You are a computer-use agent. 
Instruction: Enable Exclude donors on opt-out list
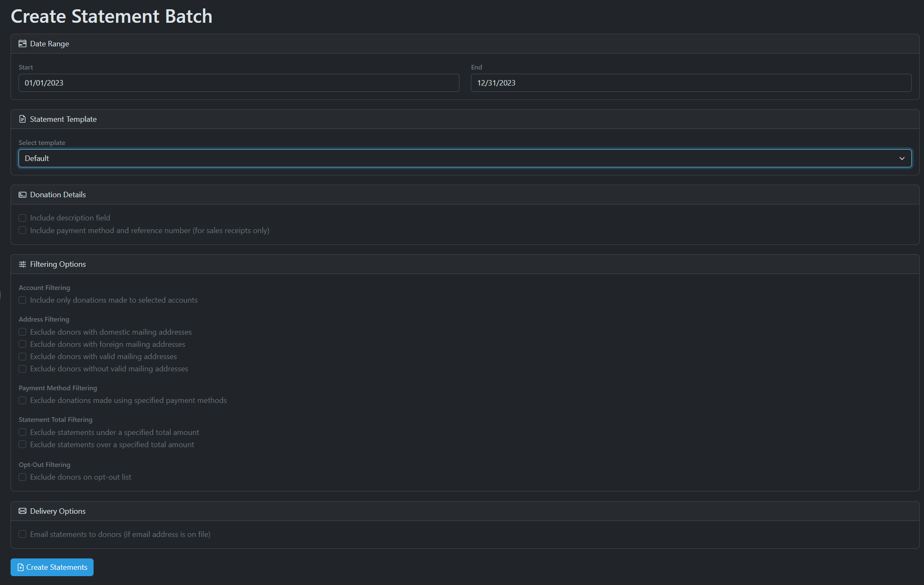click(22, 477)
